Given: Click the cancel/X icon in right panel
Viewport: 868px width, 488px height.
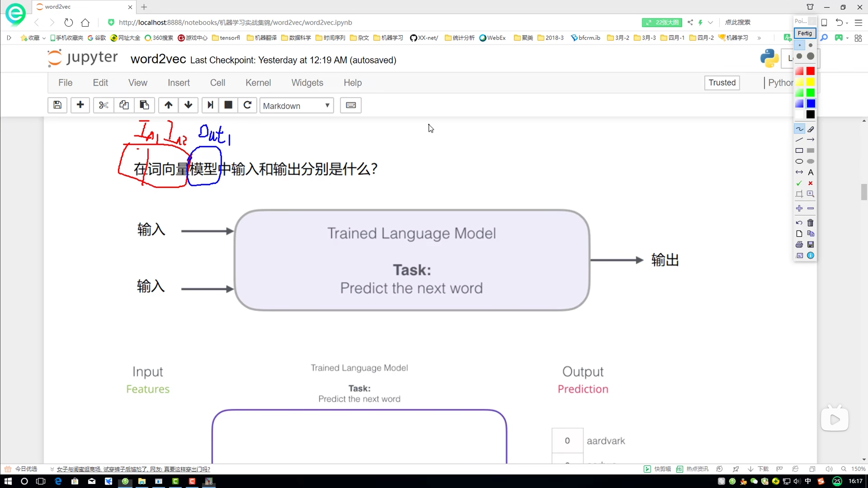Looking at the screenshot, I should click(810, 183).
